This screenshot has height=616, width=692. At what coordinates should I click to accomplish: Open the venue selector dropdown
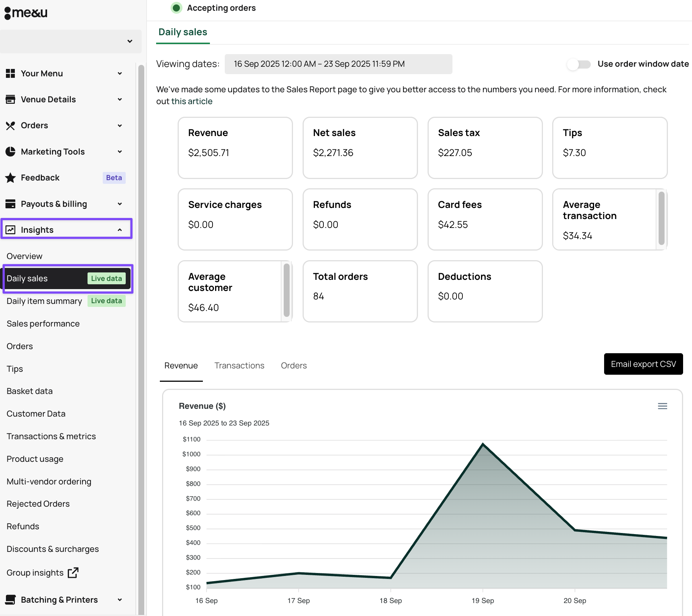pos(70,41)
